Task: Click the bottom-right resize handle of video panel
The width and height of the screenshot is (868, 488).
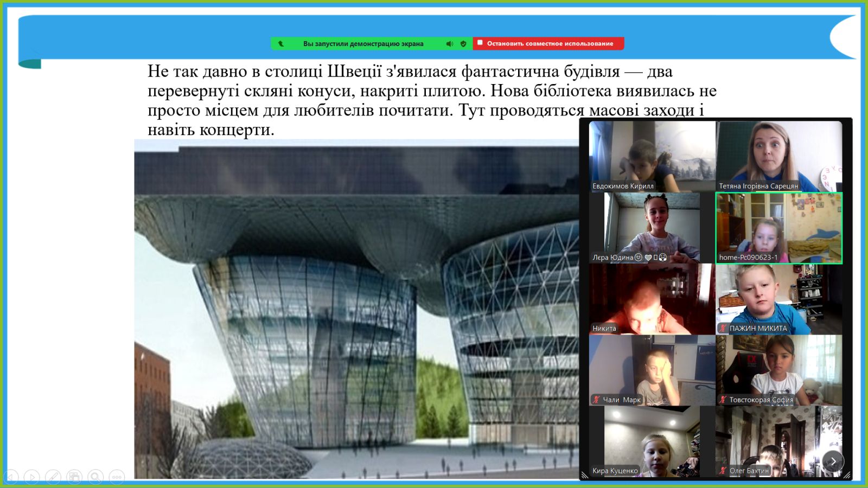Action: (x=847, y=475)
